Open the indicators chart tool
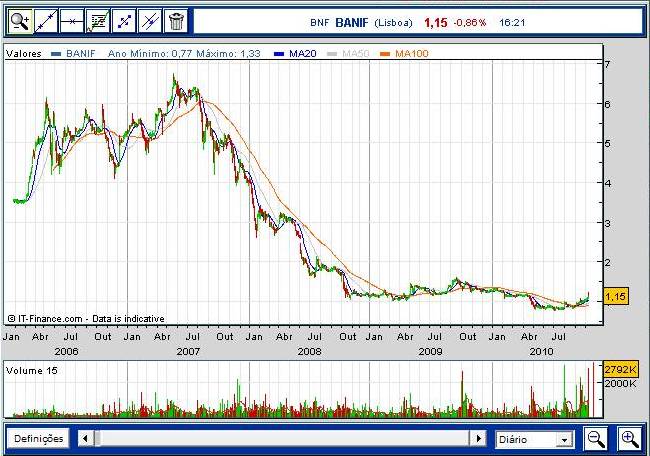The height and width of the screenshot is (456, 650). click(98, 21)
